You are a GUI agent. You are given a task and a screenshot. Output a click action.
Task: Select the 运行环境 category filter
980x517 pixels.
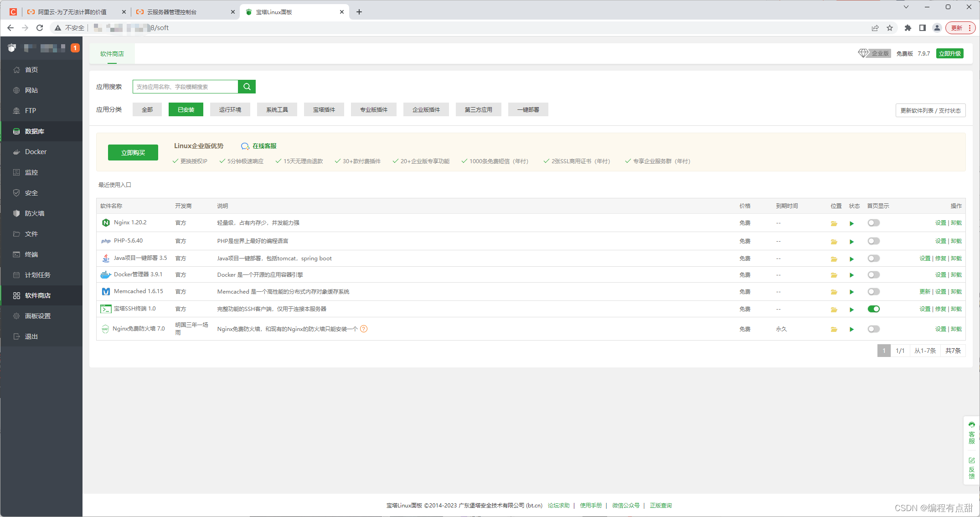click(230, 110)
